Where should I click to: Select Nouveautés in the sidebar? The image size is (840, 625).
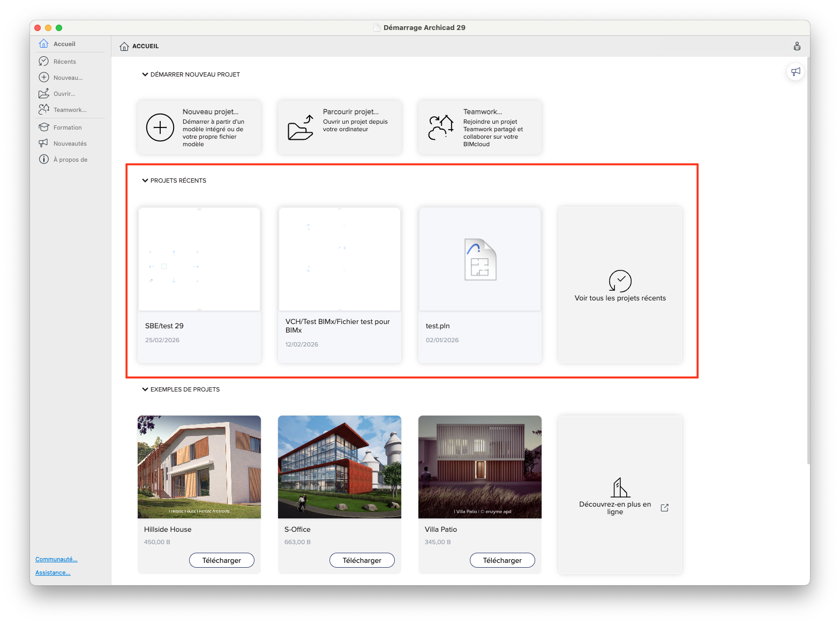pyautogui.click(x=70, y=144)
